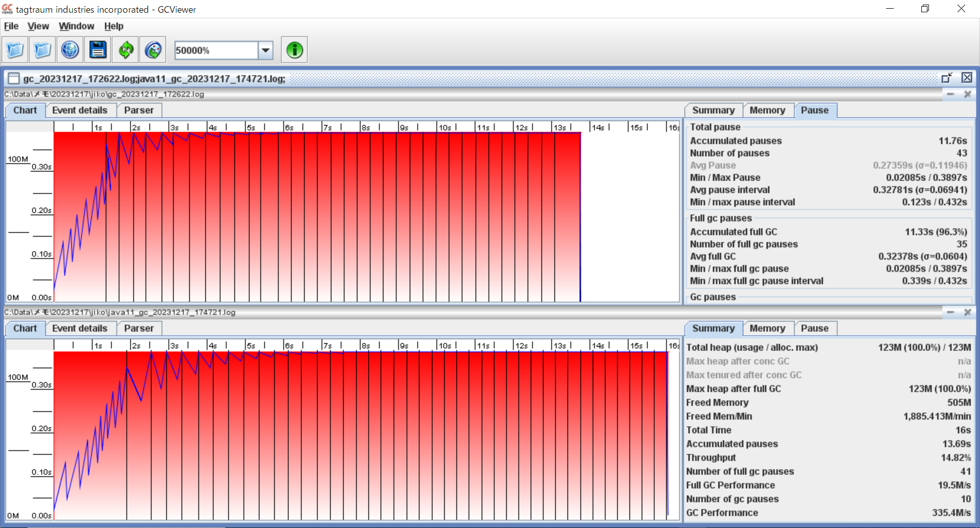The height and width of the screenshot is (528, 980).
Task: Select the Summary tab for the top log
Action: (713, 110)
